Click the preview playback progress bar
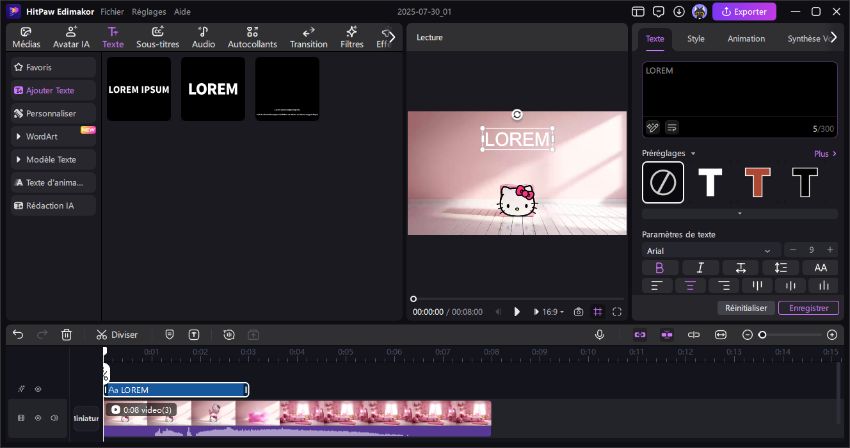This screenshot has width=850, height=448. click(518, 299)
